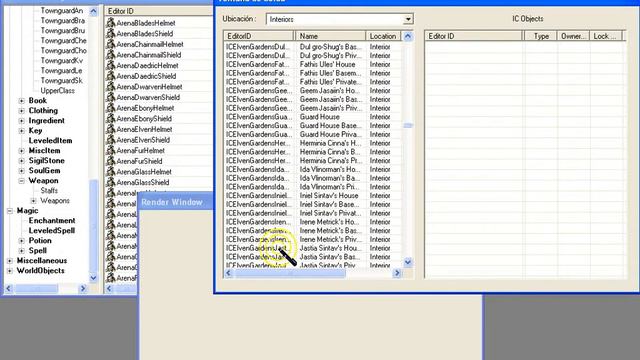Select the LeveledItem tree item
Image resolution: width=640 pixels, height=360 pixels.
[x=50, y=141]
